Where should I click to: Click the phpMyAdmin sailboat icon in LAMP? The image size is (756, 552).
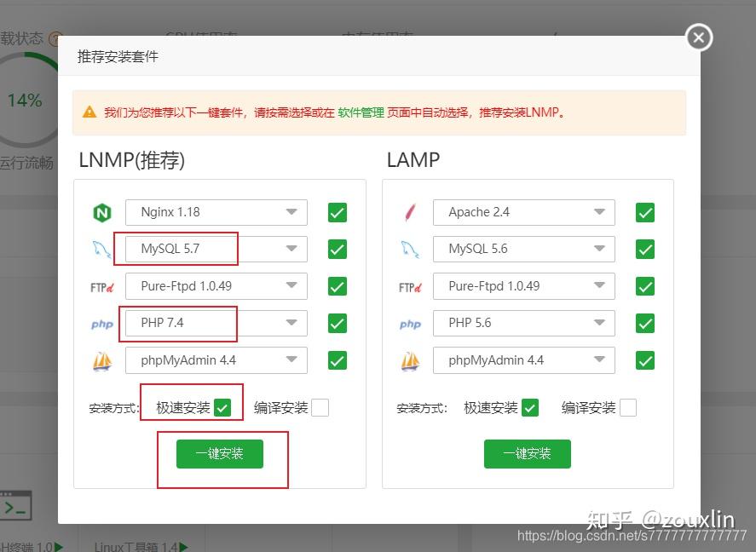point(410,361)
